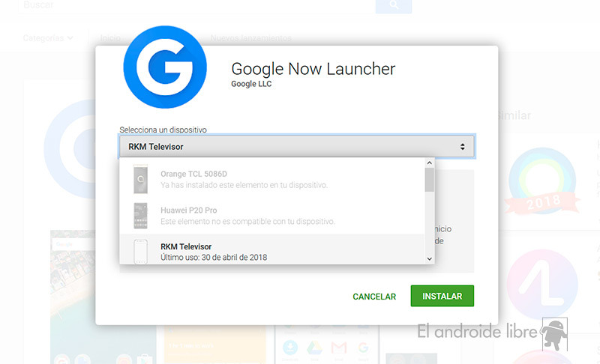Focus the Buscar search field
Viewport: 600px width, 364px height.
[x=196, y=6]
